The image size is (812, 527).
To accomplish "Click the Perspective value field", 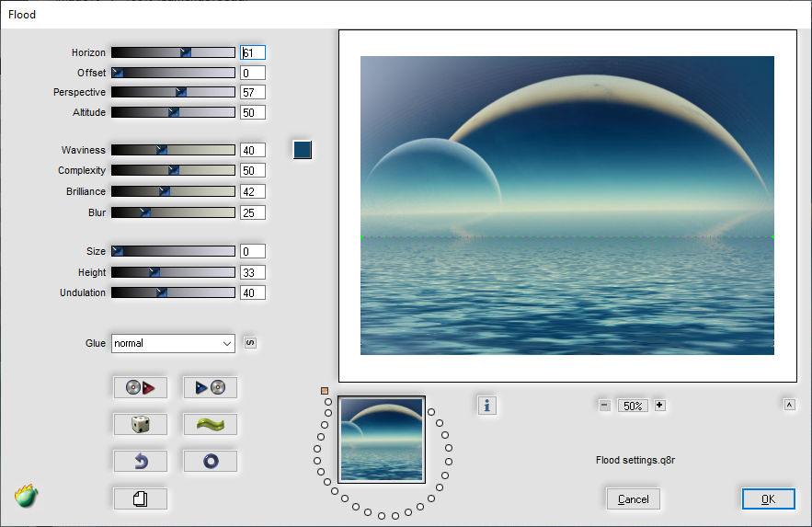I will [x=253, y=92].
